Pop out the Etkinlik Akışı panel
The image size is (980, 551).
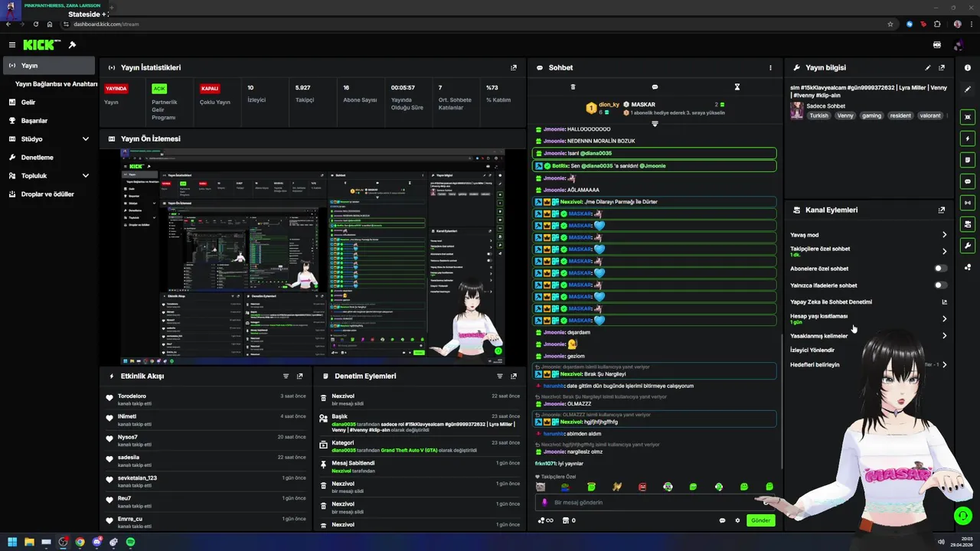pyautogui.click(x=299, y=376)
